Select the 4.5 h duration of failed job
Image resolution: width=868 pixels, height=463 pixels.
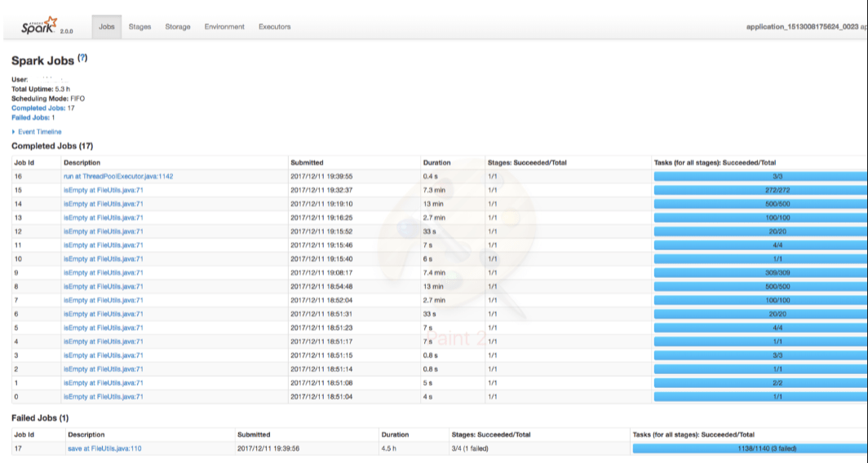coord(388,448)
